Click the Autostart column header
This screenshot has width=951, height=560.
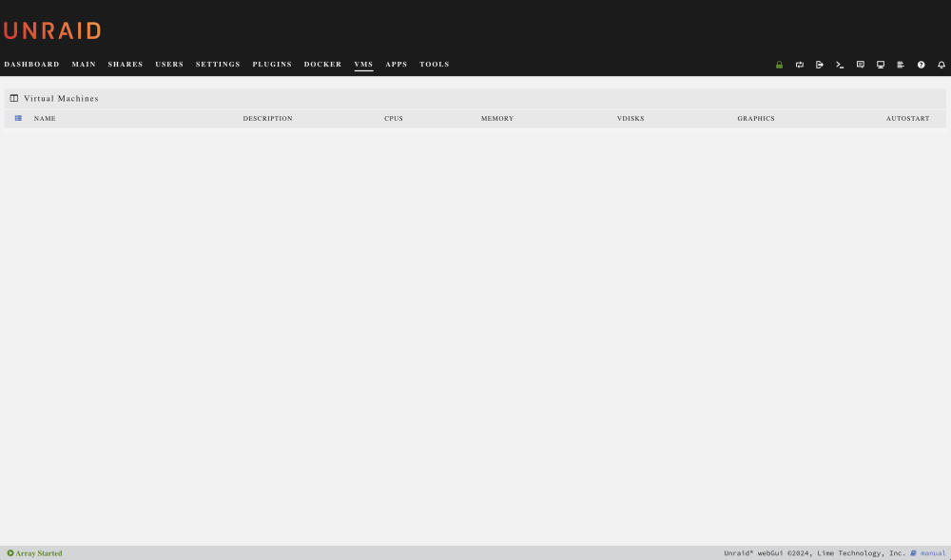pos(907,119)
